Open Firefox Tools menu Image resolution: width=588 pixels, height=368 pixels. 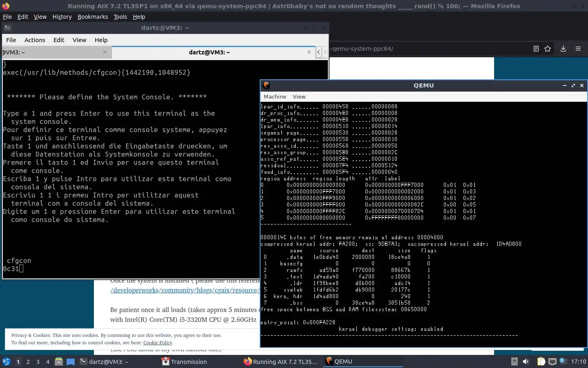[120, 17]
